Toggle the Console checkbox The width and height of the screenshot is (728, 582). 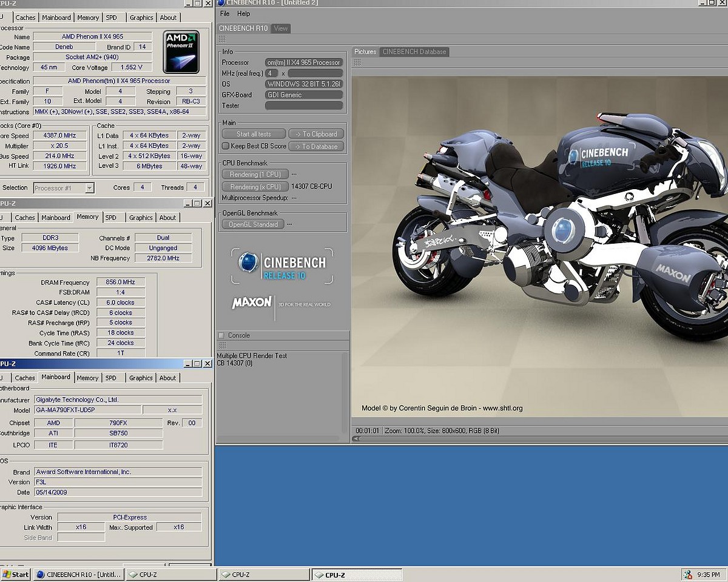(221, 335)
